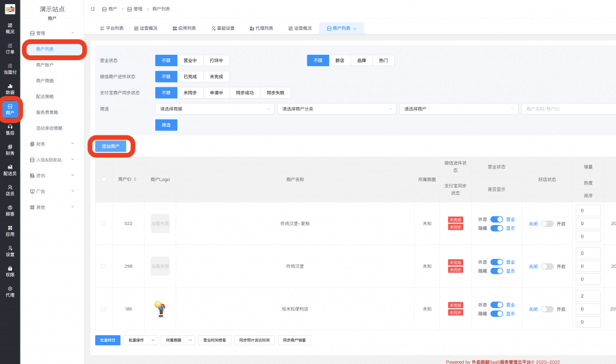616x364 pixels.
Task: Go to 配送员 (Courier) sidebar icon
Action: 10,170
